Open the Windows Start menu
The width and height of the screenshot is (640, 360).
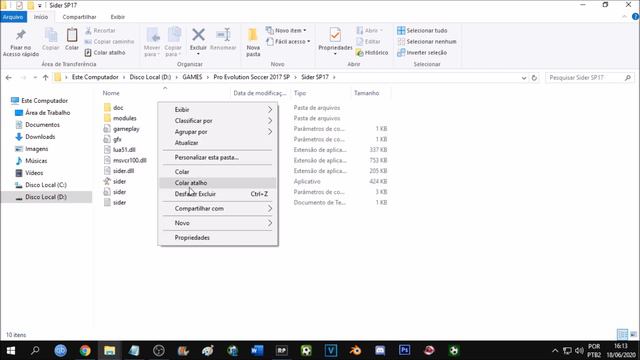(11, 351)
